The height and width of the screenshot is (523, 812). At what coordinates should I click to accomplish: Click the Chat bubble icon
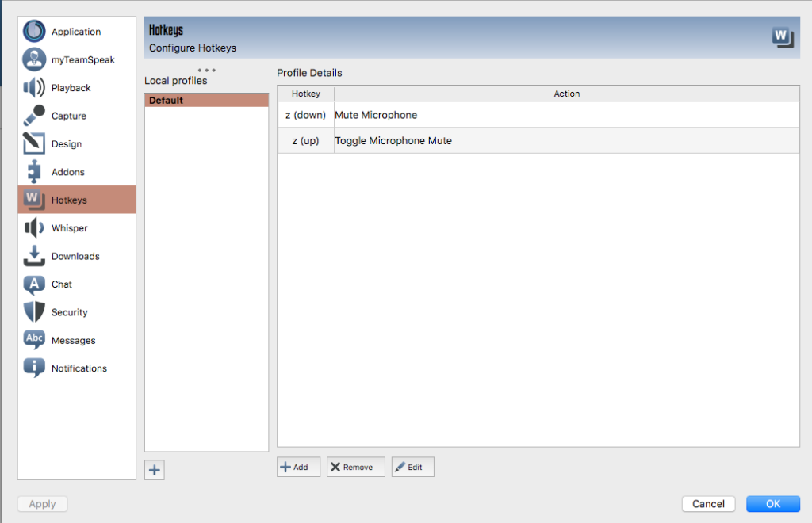(x=34, y=284)
